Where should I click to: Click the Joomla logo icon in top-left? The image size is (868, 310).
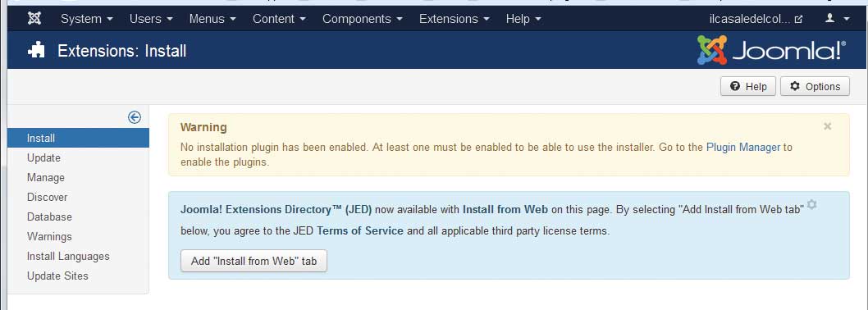[x=34, y=18]
